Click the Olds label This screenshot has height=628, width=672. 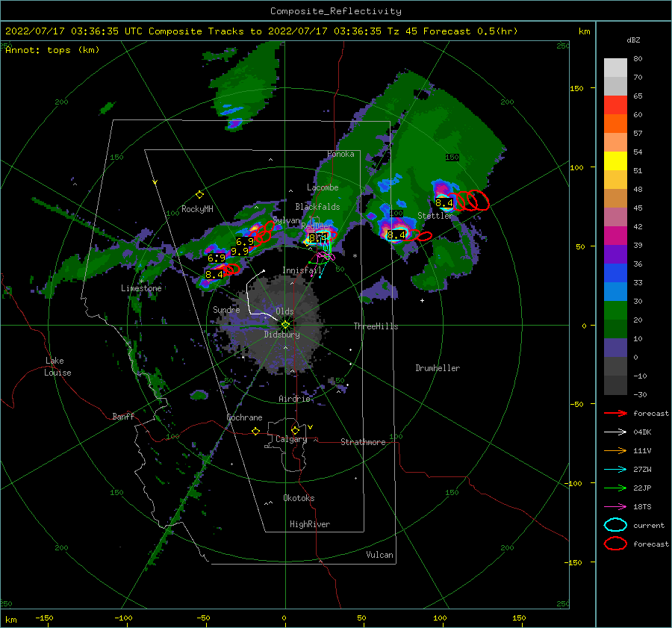pos(284,311)
